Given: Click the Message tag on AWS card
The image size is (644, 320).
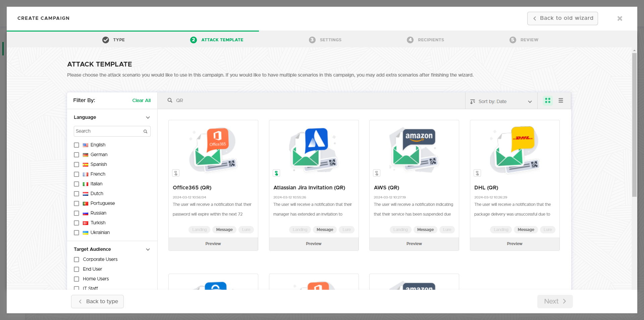Looking at the screenshot, I should [x=425, y=230].
